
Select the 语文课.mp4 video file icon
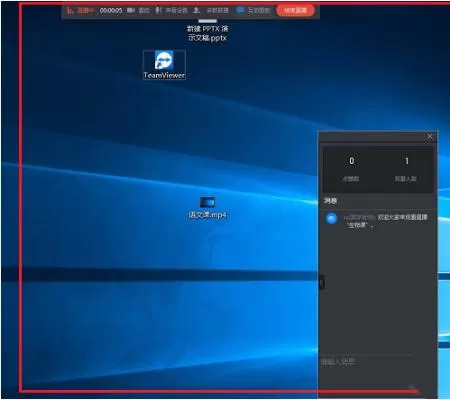tap(208, 208)
